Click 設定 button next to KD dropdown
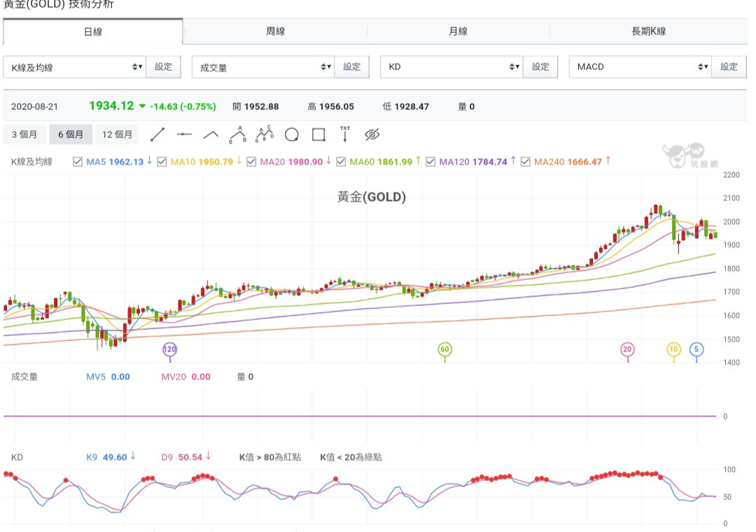756x532 pixels. coord(540,67)
